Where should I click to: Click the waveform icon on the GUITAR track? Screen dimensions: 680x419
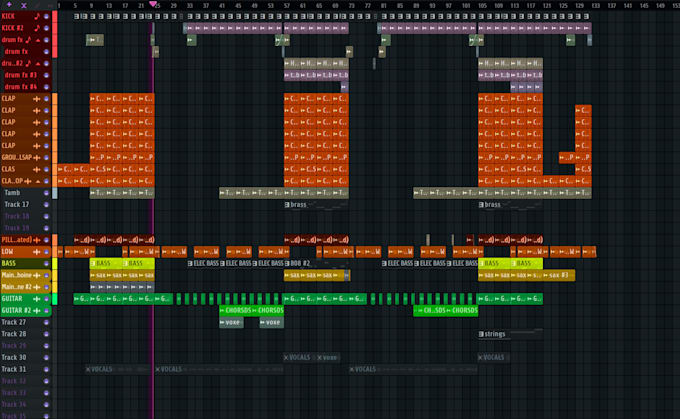pos(37,299)
